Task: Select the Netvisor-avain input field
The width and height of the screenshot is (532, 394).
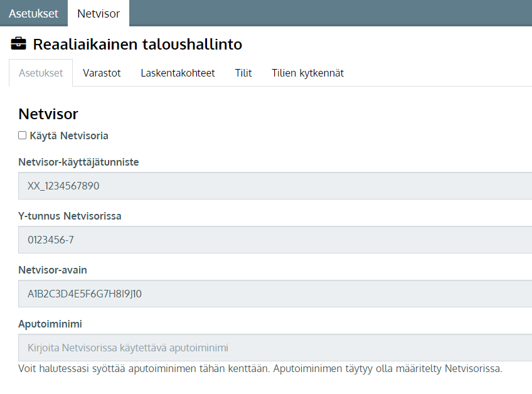Action: (275, 294)
